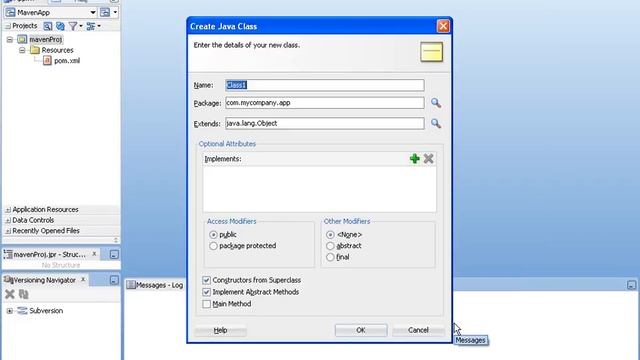Expand the Application Resources section
640x360 pixels.
8,210
